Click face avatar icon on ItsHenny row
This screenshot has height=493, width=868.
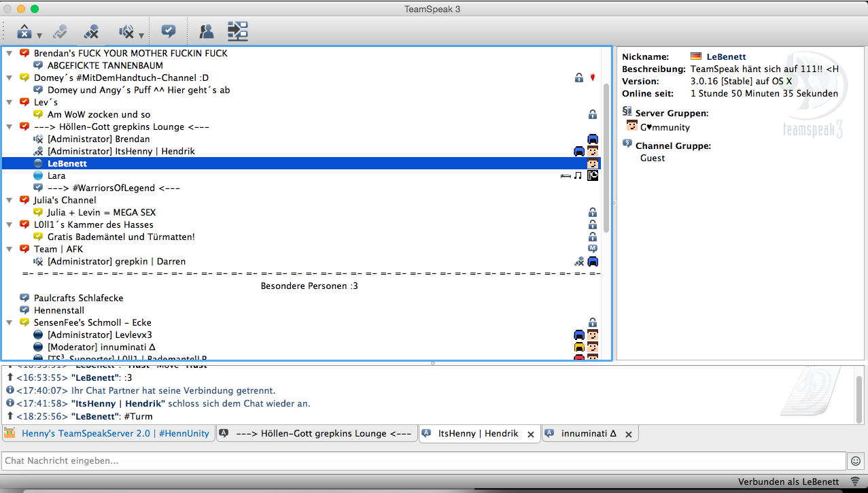click(593, 151)
